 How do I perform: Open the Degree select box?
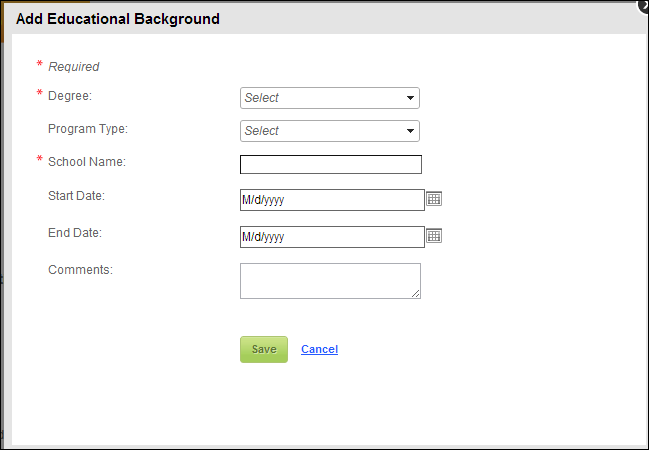tap(330, 98)
